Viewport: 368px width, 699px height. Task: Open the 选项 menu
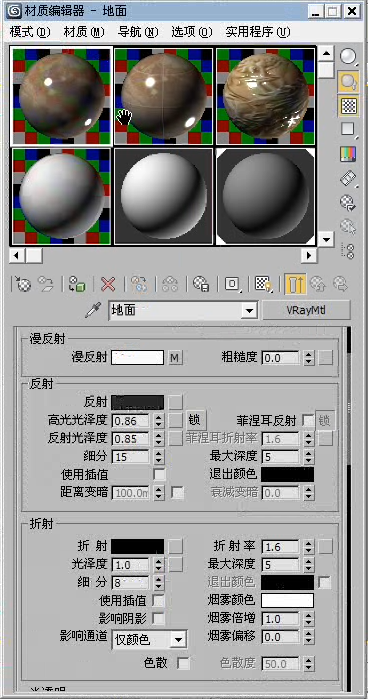[192, 32]
